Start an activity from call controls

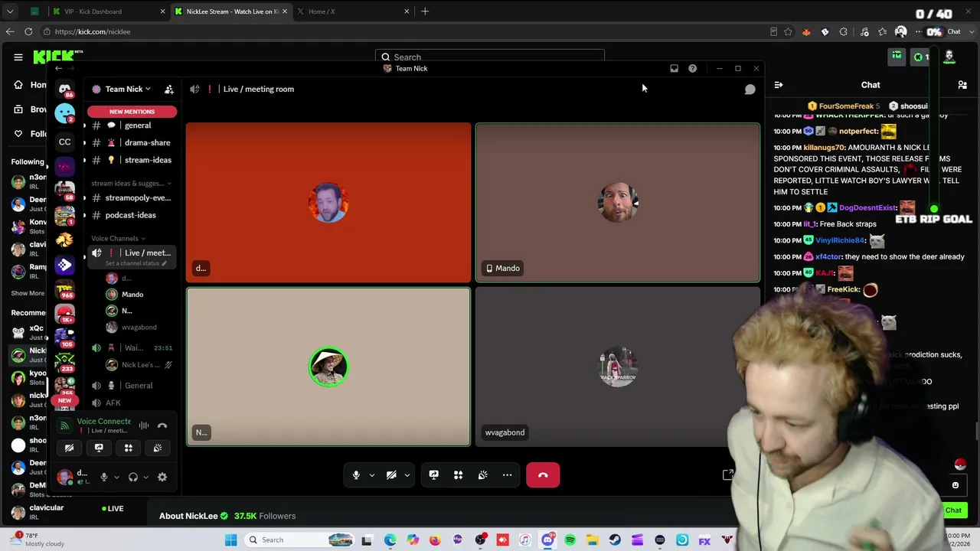(458, 475)
